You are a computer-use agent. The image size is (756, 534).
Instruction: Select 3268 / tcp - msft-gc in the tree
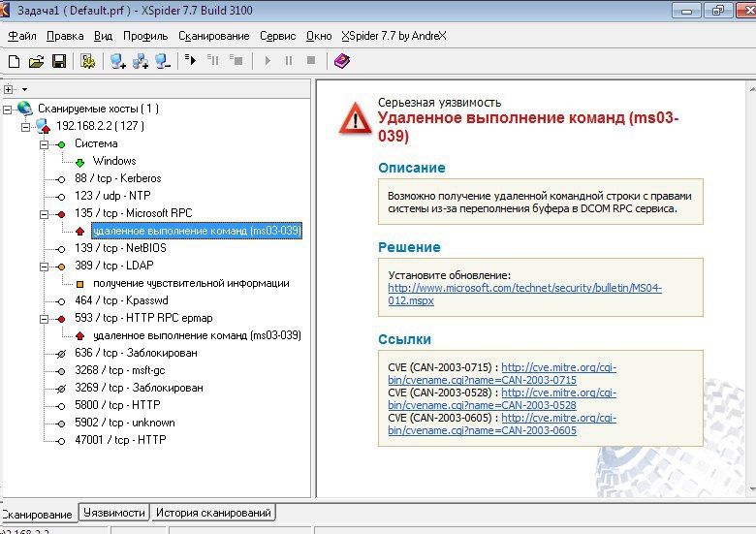[119, 370]
